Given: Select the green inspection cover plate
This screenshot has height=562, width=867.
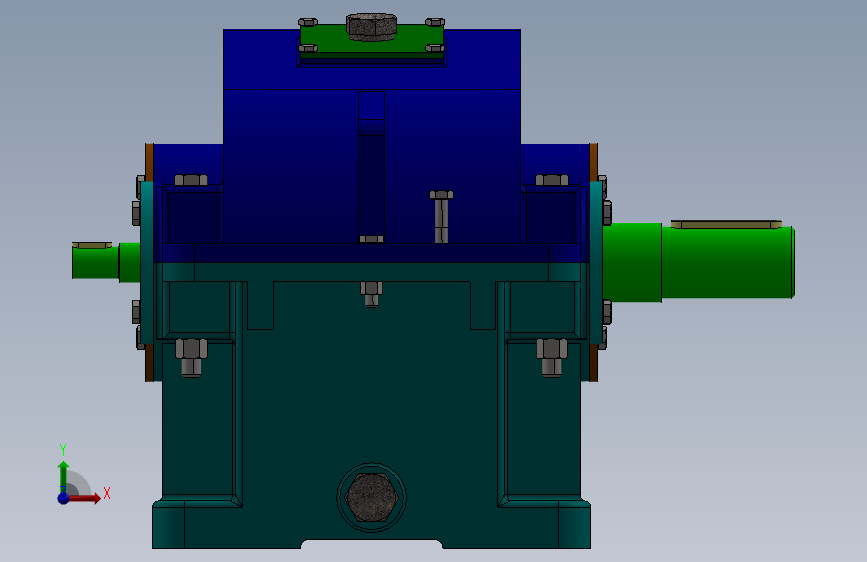Looking at the screenshot, I should [x=372, y=42].
